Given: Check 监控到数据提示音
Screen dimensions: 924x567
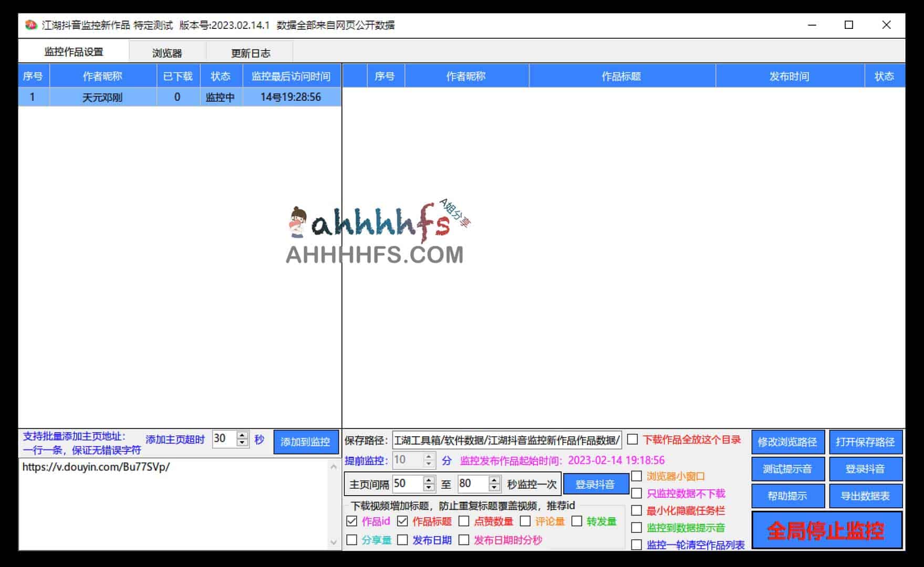Looking at the screenshot, I should [636, 527].
